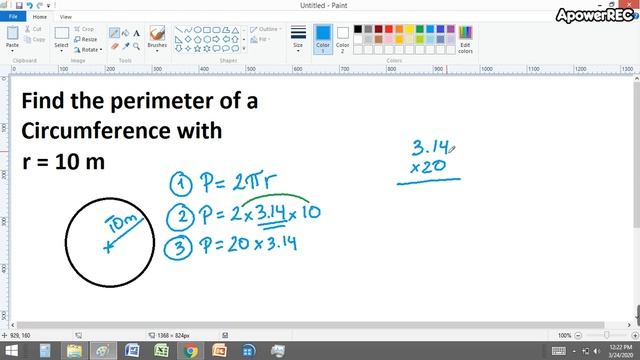Screen dimensions: 640x360
Task: Pick the red color swatch
Action: (x=389, y=29)
